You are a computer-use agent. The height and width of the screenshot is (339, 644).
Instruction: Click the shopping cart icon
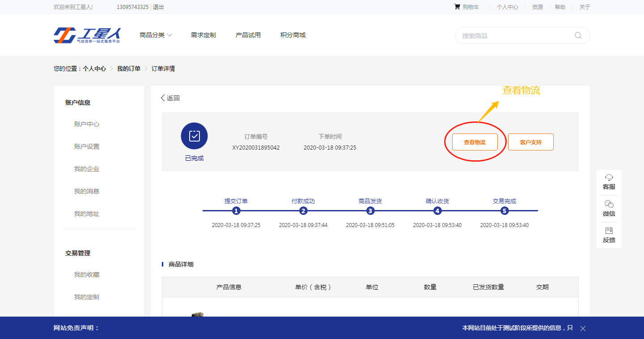click(x=457, y=7)
